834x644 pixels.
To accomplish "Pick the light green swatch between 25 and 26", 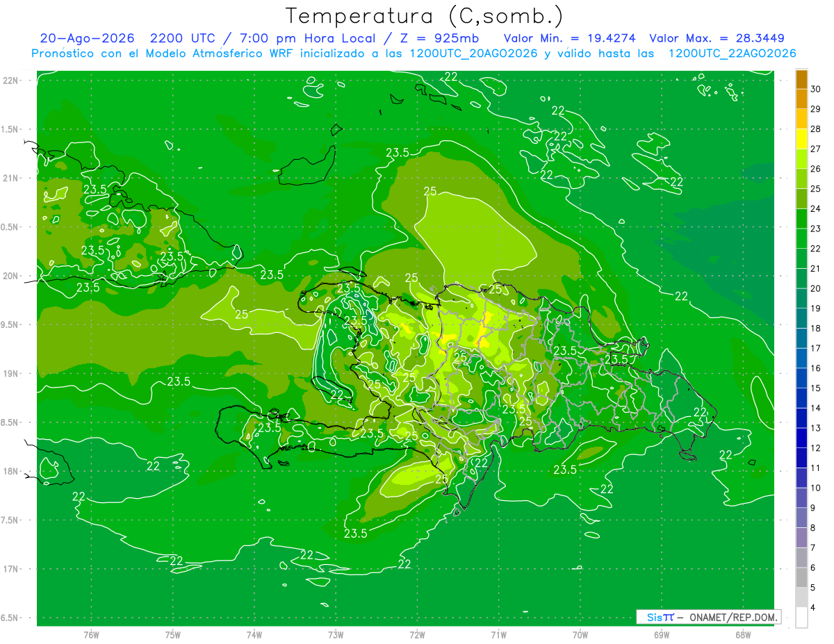I will pyautogui.click(x=801, y=179).
